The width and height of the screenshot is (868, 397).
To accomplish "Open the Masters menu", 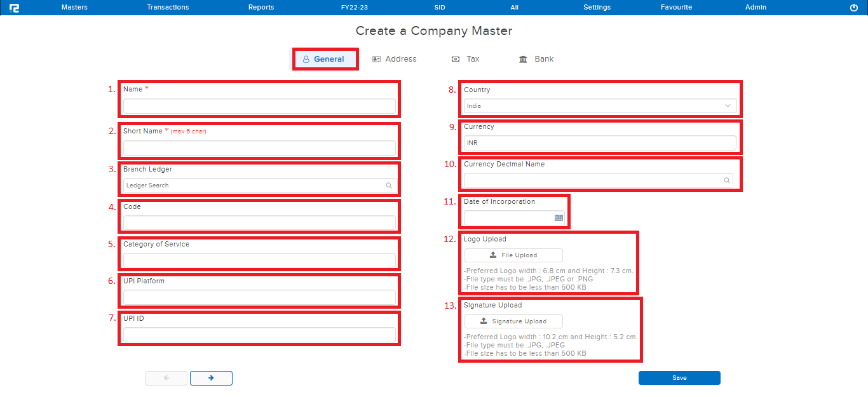I will 74,8.
